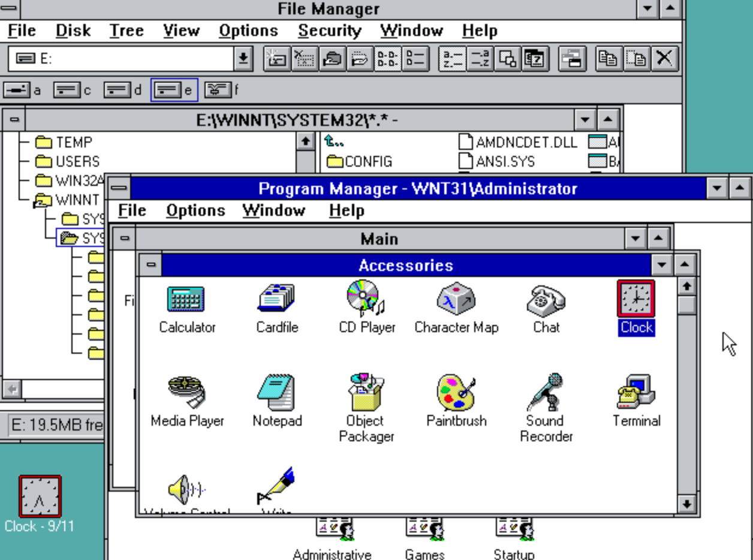Click the Share As folder toolbar icon
Image resolution: width=753 pixels, height=560 pixels.
click(x=332, y=59)
